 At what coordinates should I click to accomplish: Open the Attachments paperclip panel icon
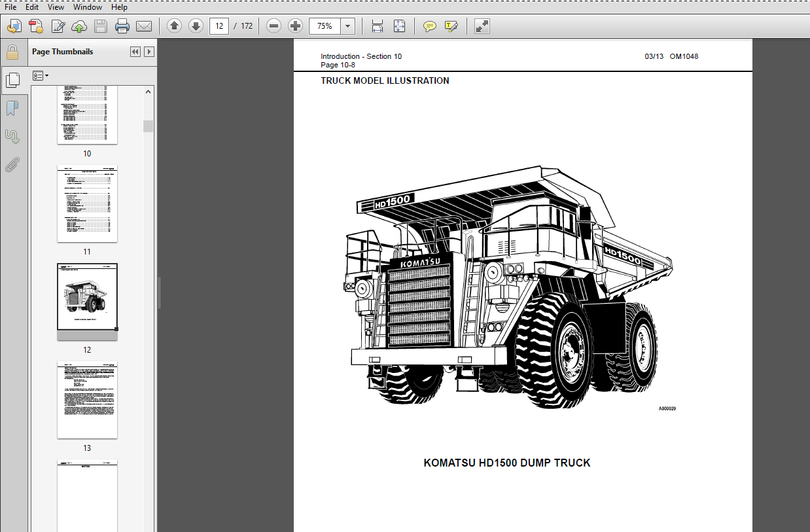pyautogui.click(x=12, y=164)
